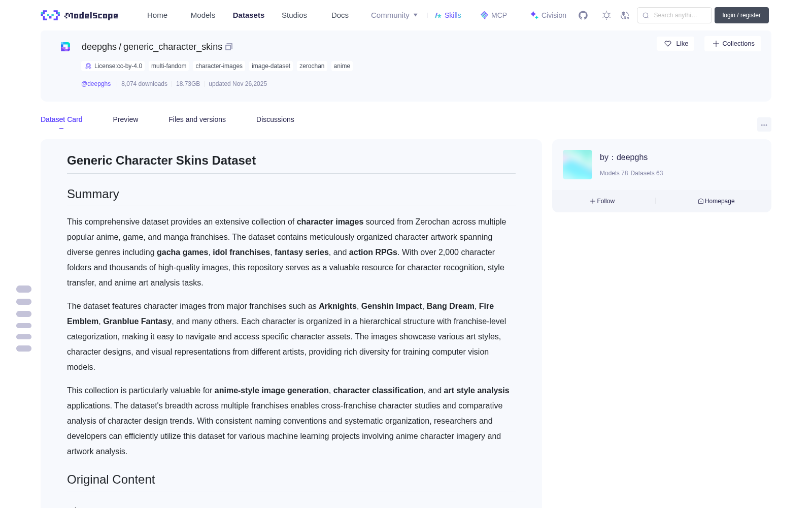Open the MCP page
Image resolution: width=812 pixels, height=508 pixels.
coord(494,15)
